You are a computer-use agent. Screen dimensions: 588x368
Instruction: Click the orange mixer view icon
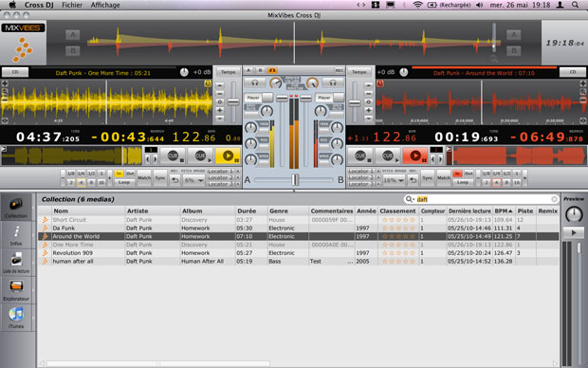[x=272, y=70]
